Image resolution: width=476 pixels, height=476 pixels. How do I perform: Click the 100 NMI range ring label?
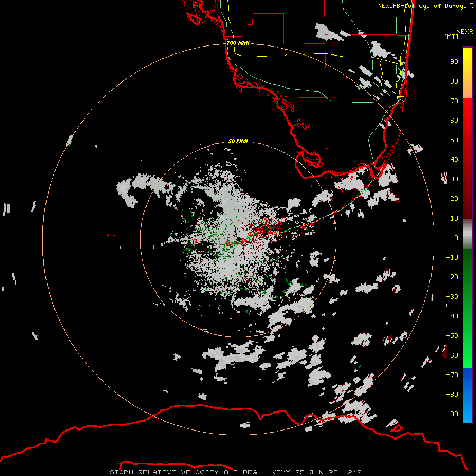238,43
